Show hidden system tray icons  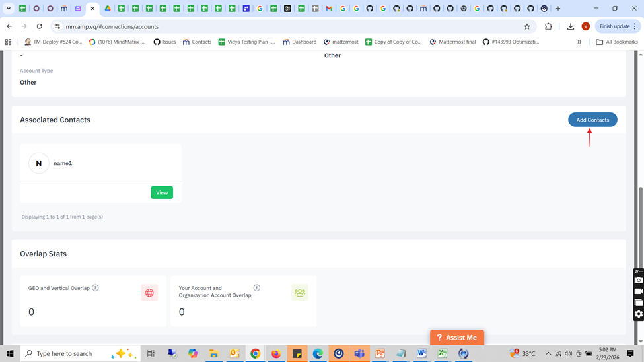[x=548, y=354]
